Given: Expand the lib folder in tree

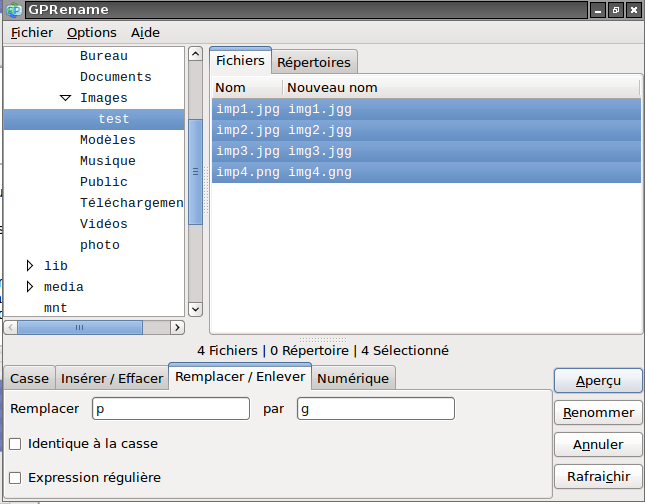Looking at the screenshot, I should point(30,266).
